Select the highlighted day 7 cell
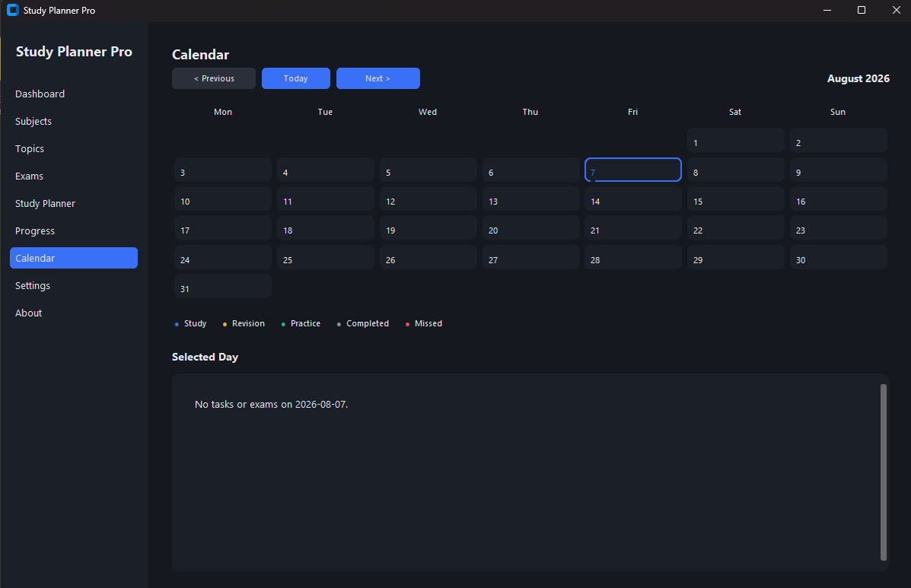The image size is (911, 588). [633, 170]
